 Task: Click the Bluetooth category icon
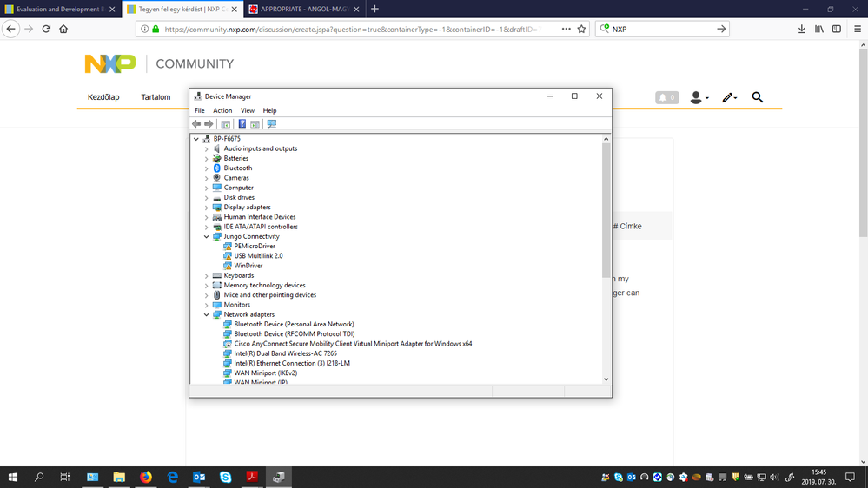coord(217,168)
